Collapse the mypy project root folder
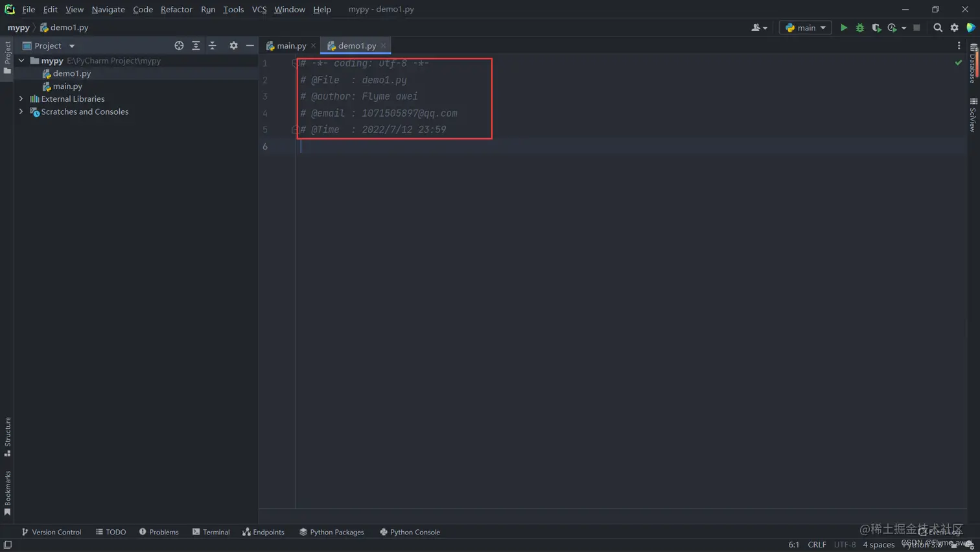Screen dimensions: 980x552 pyautogui.click(x=21, y=60)
